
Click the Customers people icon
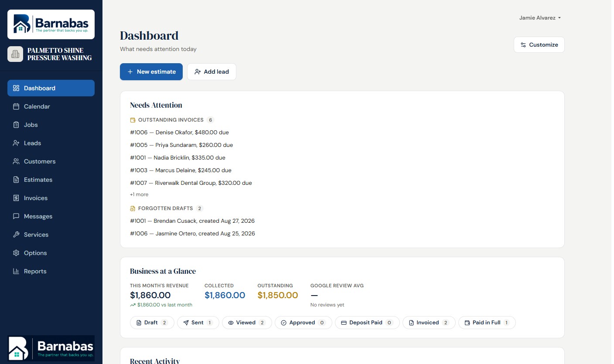[16, 161]
